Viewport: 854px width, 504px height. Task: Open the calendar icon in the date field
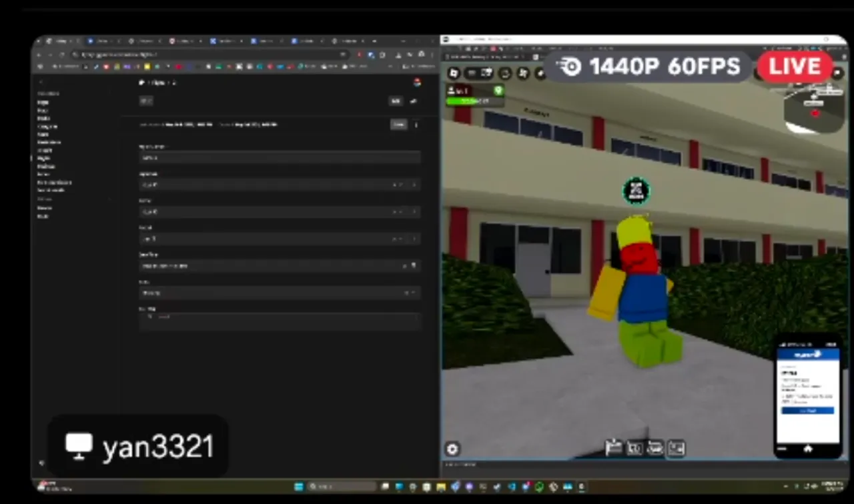(x=414, y=265)
